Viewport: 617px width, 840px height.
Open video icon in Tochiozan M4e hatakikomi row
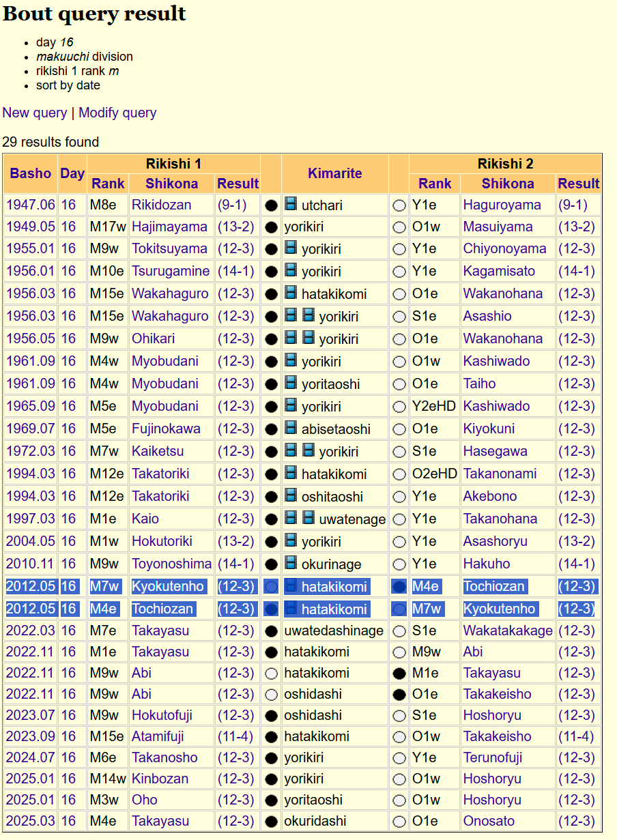point(291,609)
